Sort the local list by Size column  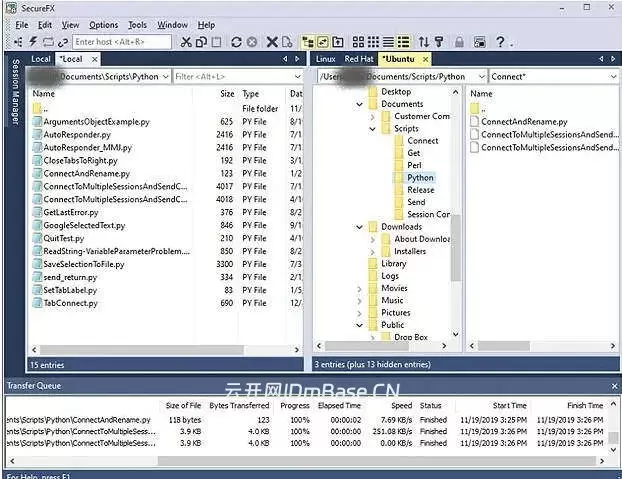click(227, 94)
